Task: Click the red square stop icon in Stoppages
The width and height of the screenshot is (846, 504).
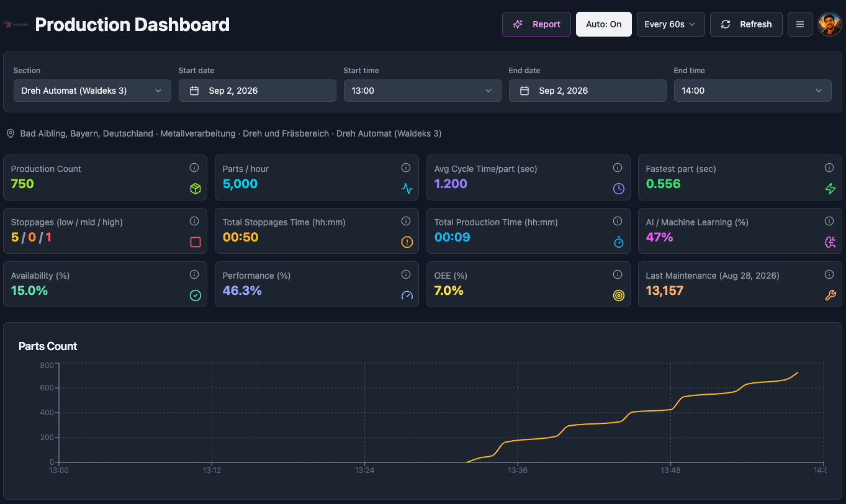Action: (196, 242)
